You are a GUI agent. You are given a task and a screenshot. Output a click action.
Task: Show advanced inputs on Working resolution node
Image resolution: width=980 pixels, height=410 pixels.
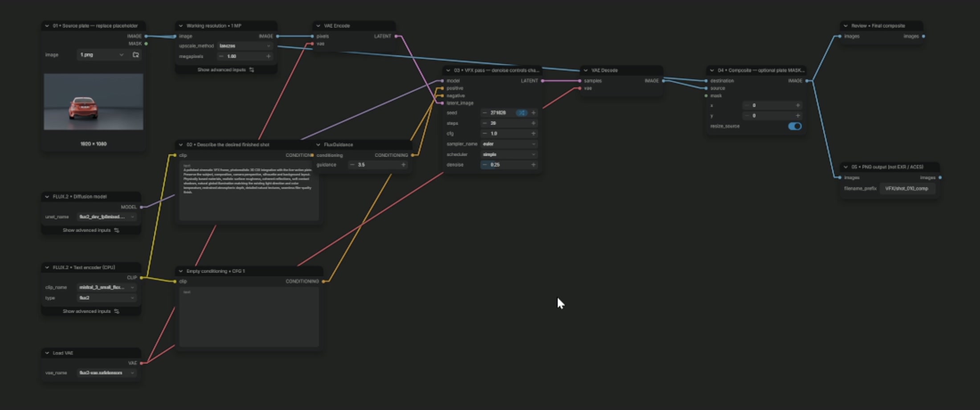tap(226, 70)
